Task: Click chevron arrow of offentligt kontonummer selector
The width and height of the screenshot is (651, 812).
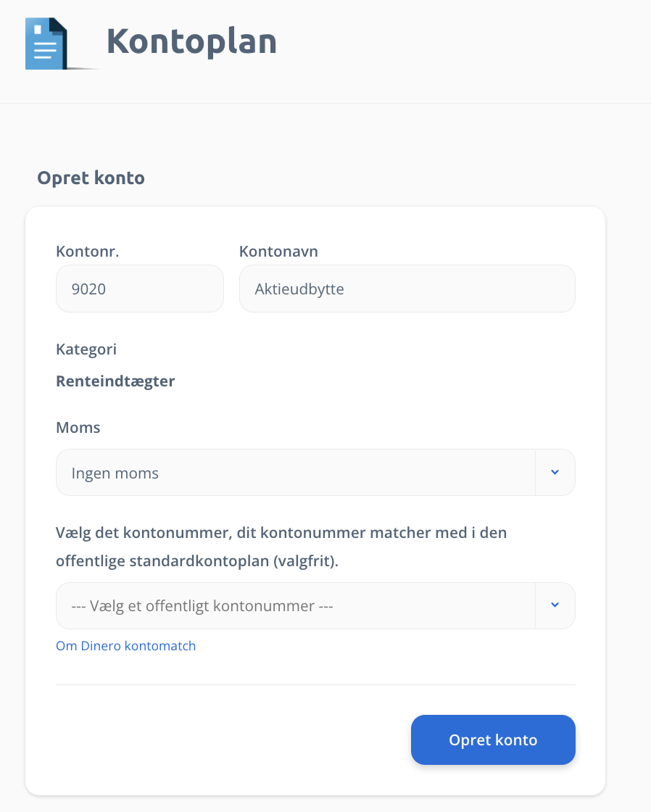Action: click(555, 605)
